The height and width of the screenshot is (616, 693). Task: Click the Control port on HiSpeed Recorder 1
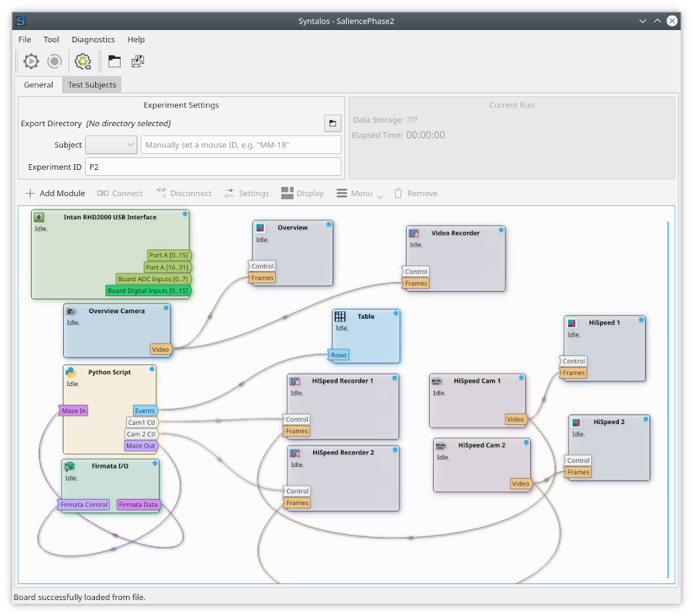pyautogui.click(x=297, y=419)
